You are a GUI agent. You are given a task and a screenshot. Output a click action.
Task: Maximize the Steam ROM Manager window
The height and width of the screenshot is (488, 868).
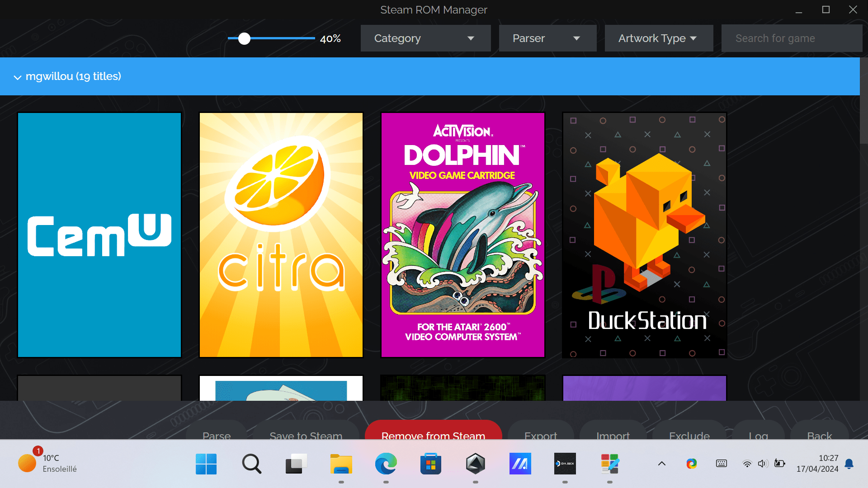coord(826,9)
